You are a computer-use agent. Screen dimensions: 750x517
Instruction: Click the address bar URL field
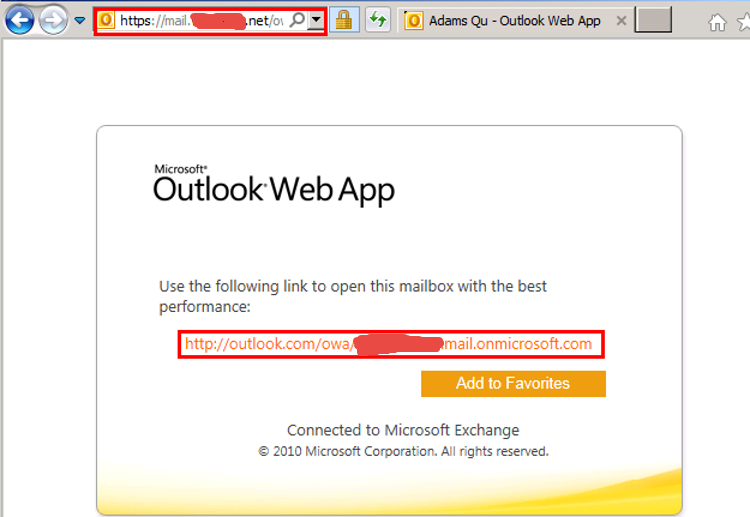point(200,20)
